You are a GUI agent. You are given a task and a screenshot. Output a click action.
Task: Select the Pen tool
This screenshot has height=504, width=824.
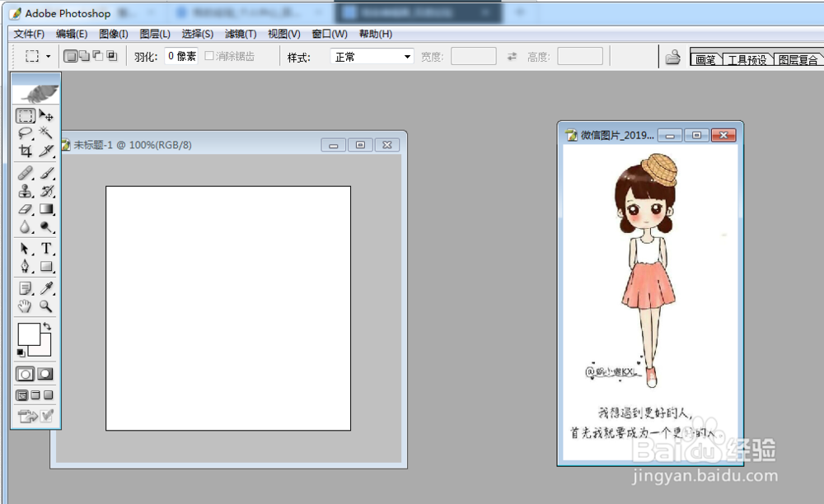coord(26,267)
